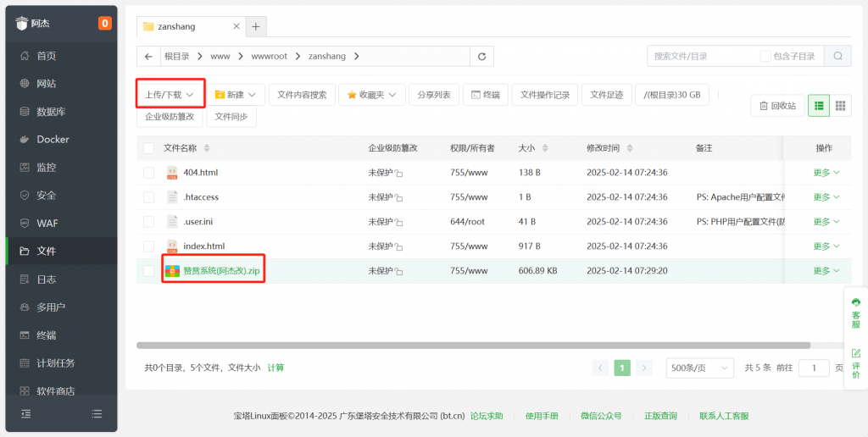Click 文件足迹 button
Screen dimensions: 868x437
(607, 95)
